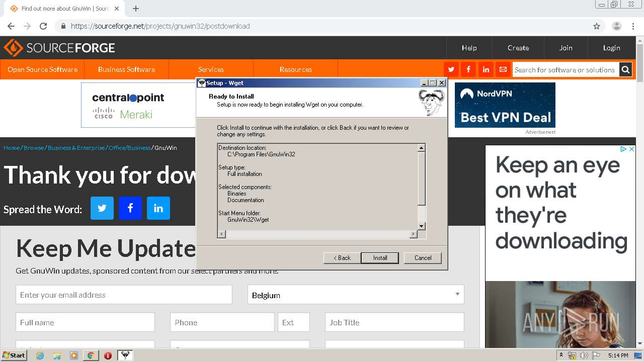Click the Phone field
This screenshot has width=644, height=362.
pyautogui.click(x=222, y=322)
